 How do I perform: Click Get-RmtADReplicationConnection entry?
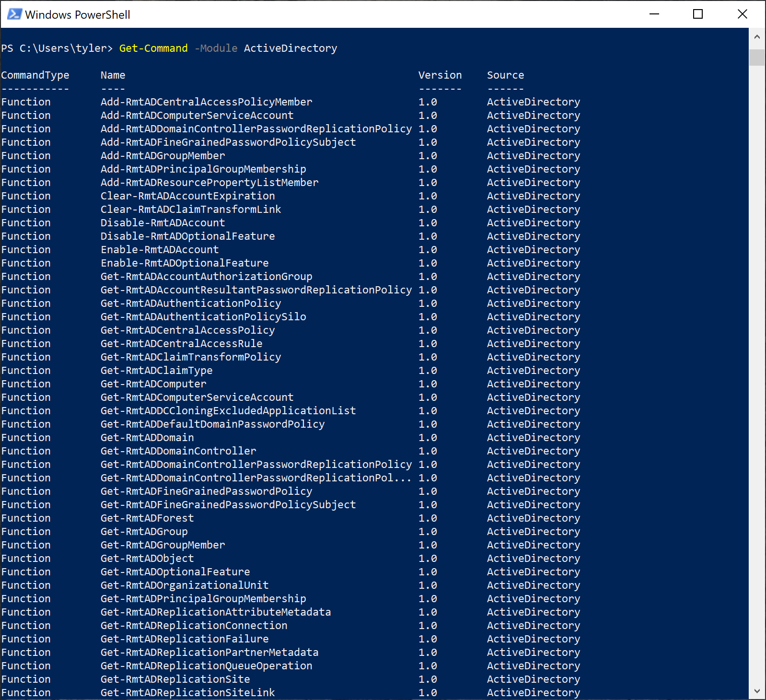click(194, 626)
